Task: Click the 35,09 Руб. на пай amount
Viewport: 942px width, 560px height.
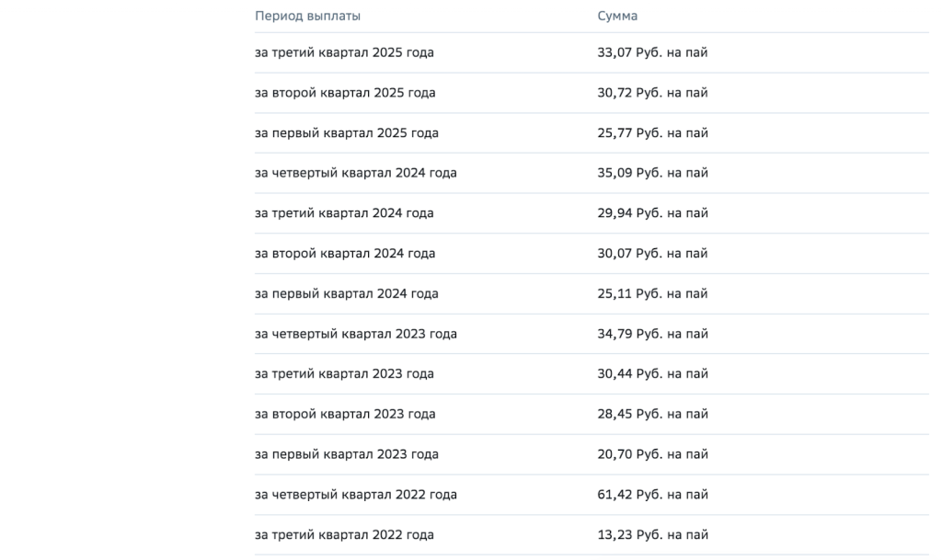Action: (652, 173)
